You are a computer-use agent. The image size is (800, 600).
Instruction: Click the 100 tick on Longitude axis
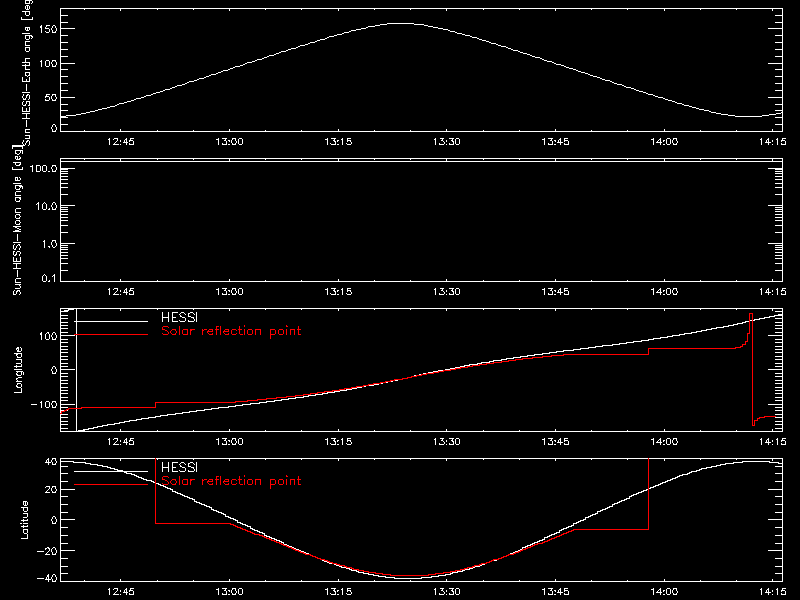tap(47, 336)
